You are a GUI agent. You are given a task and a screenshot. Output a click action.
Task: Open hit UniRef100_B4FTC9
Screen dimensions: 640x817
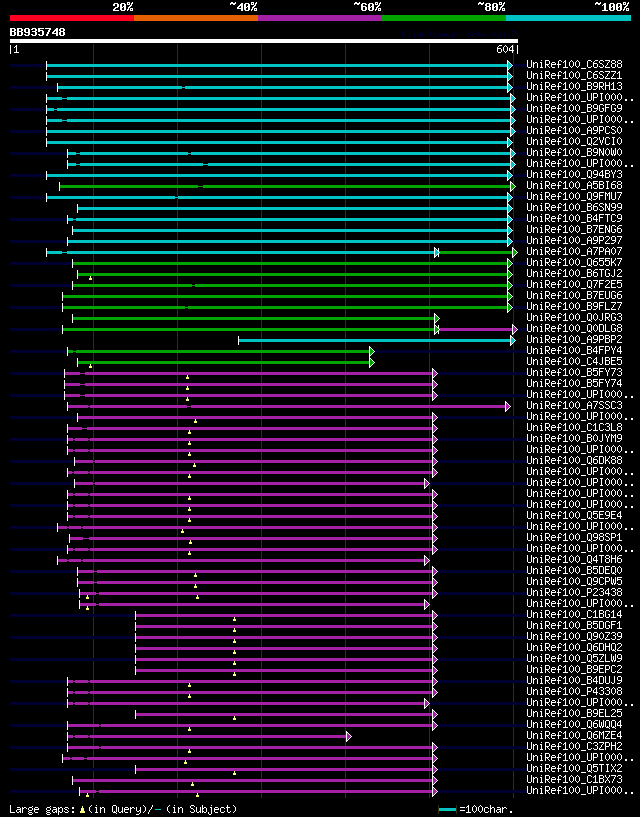(x=574, y=218)
